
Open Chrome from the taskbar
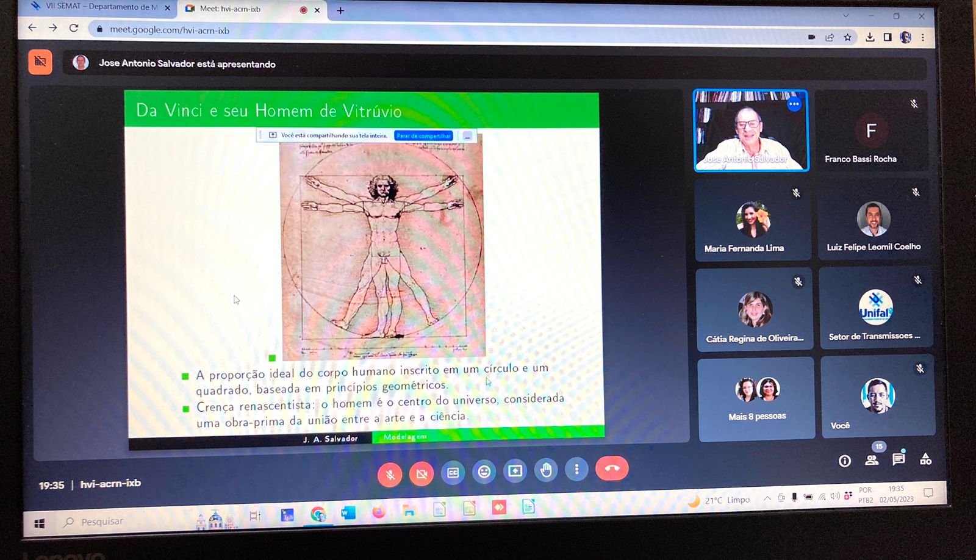coord(318,514)
